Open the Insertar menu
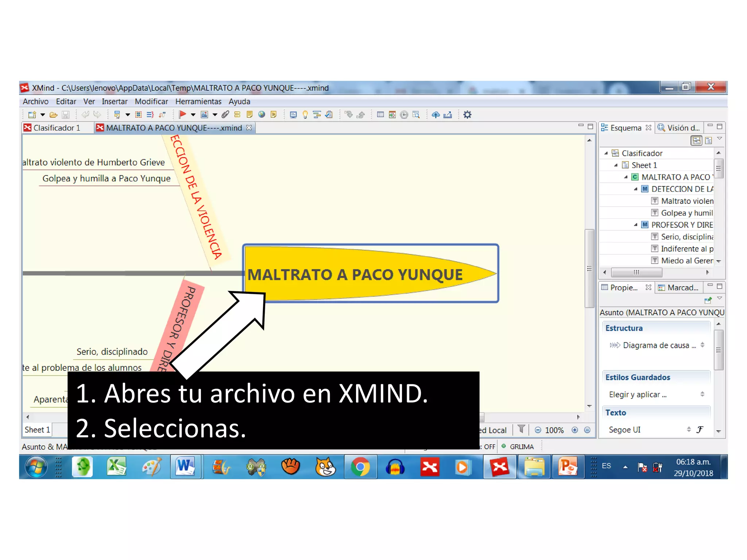Screen dimensions: 747x560 click(x=115, y=101)
